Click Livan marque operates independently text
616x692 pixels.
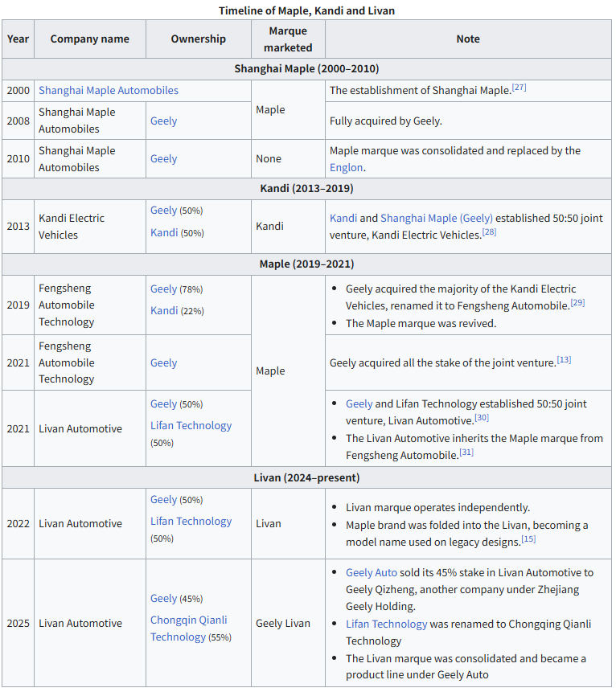point(437,507)
